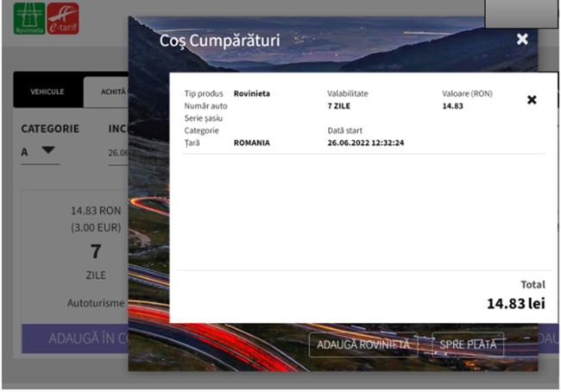Viewport: 561px width, 392px height.
Task: Click the red e-tarif logo
Action: (x=62, y=18)
